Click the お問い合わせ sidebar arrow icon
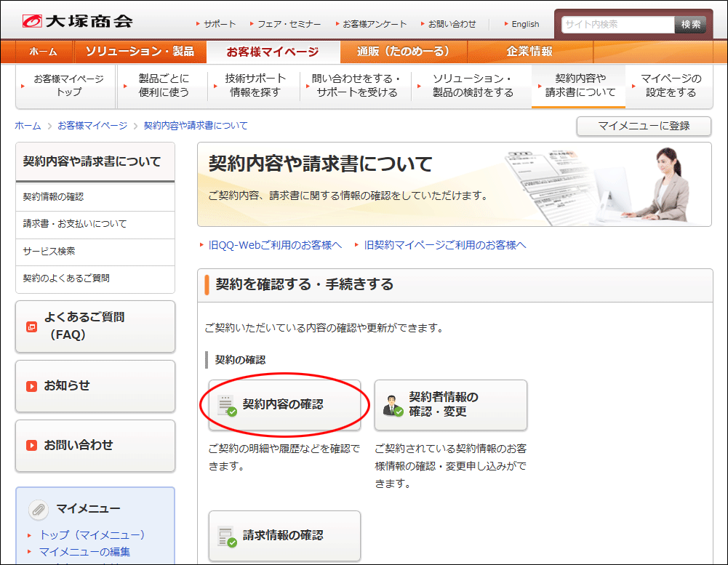The image size is (728, 565). point(31,446)
